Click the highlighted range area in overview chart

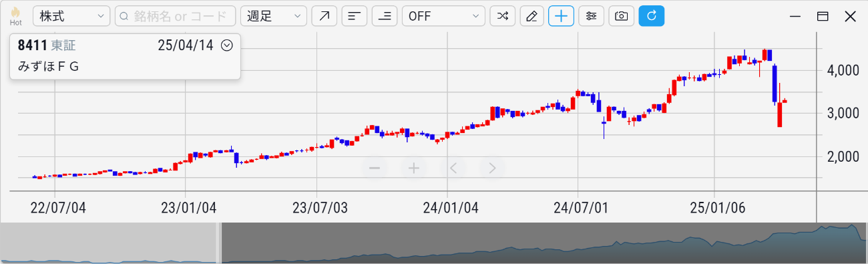pyautogui.click(x=544, y=243)
